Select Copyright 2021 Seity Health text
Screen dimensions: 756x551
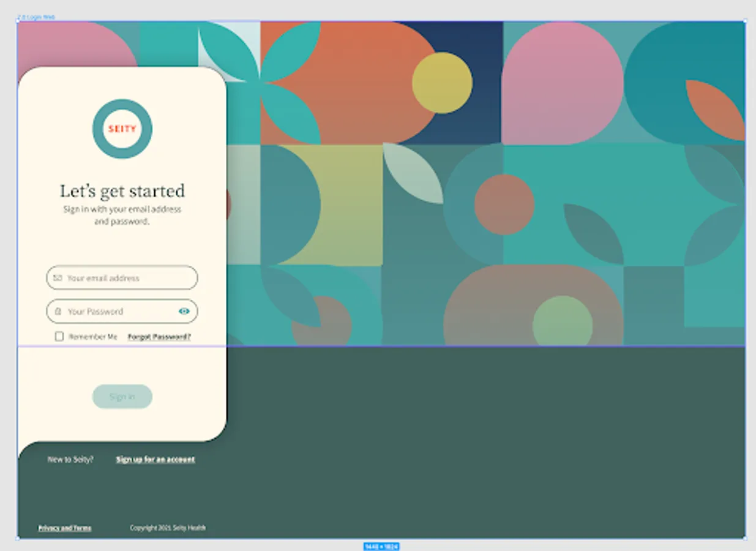point(168,528)
